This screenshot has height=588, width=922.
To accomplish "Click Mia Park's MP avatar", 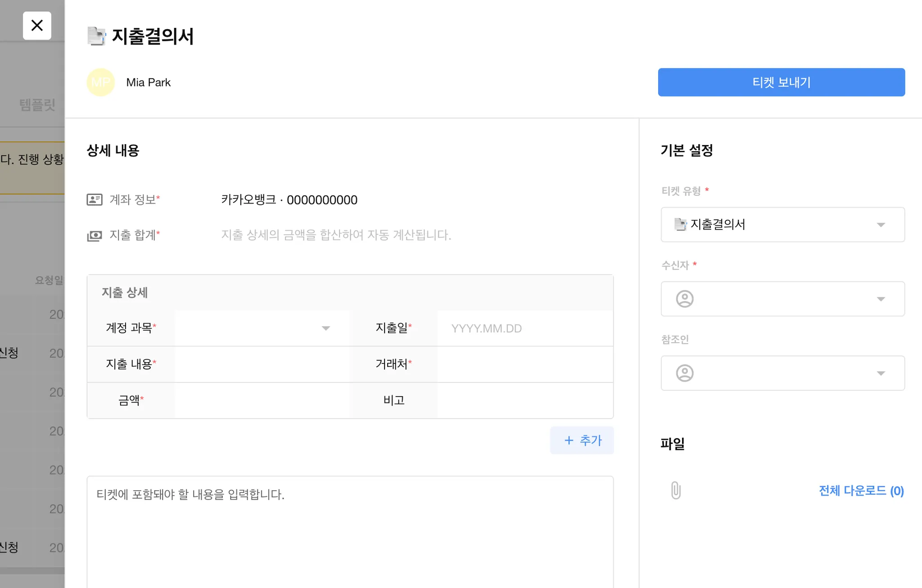I will point(100,82).
